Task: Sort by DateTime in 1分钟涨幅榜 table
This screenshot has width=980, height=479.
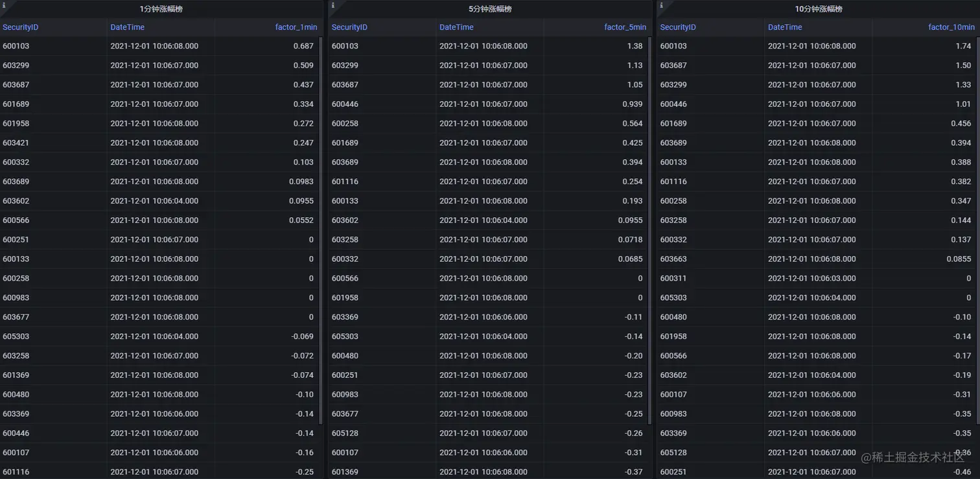Action: (x=128, y=27)
